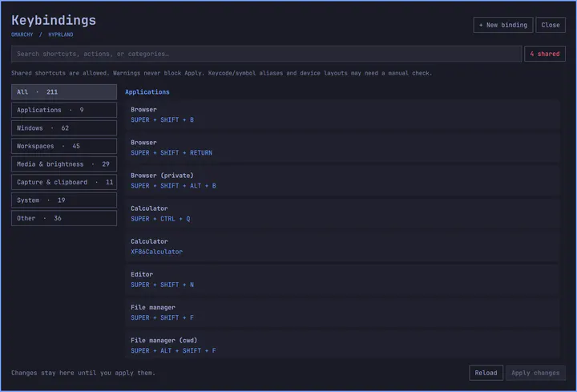
Task: Filter by Applications category
Action: [x=64, y=110]
